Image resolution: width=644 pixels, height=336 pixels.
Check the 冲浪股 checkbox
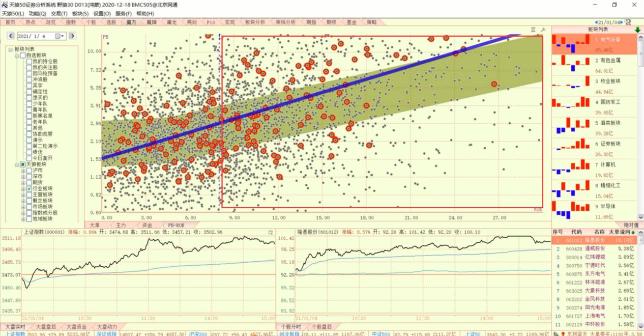coord(29,79)
